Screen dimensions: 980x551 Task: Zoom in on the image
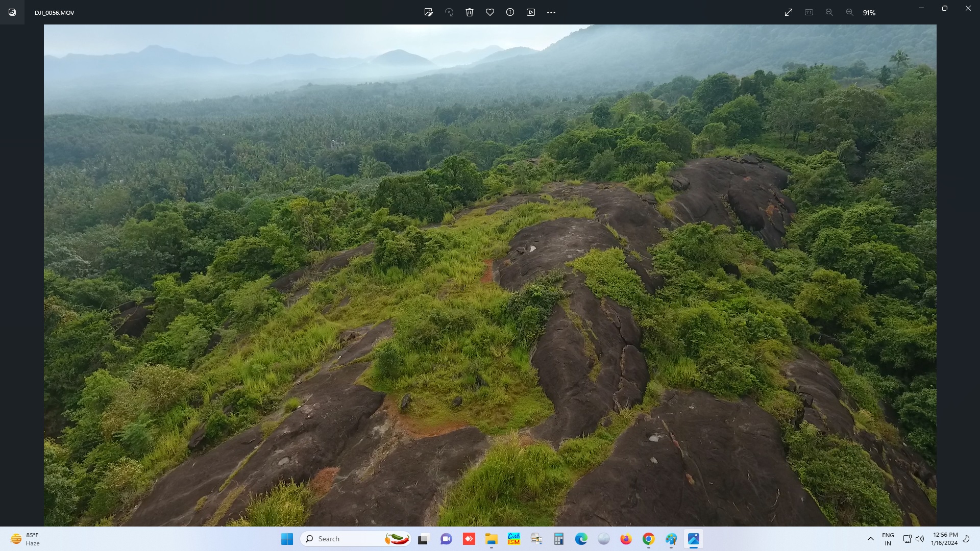pyautogui.click(x=850, y=12)
